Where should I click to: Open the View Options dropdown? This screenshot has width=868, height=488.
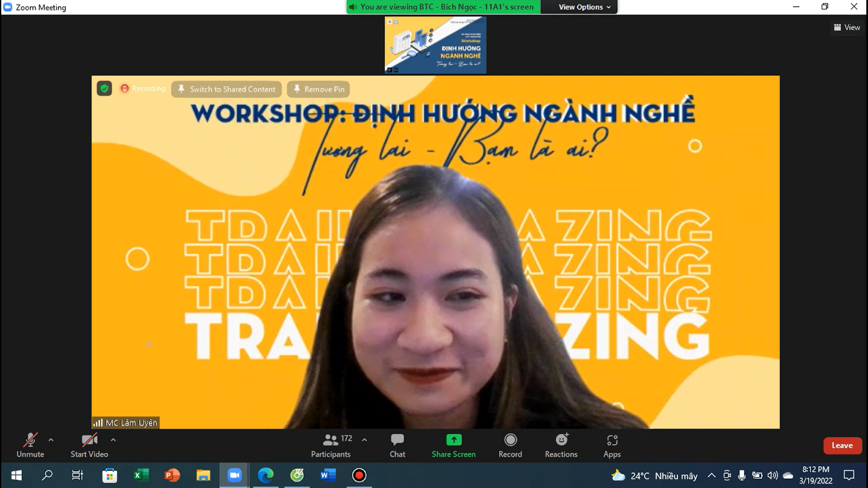(x=584, y=7)
